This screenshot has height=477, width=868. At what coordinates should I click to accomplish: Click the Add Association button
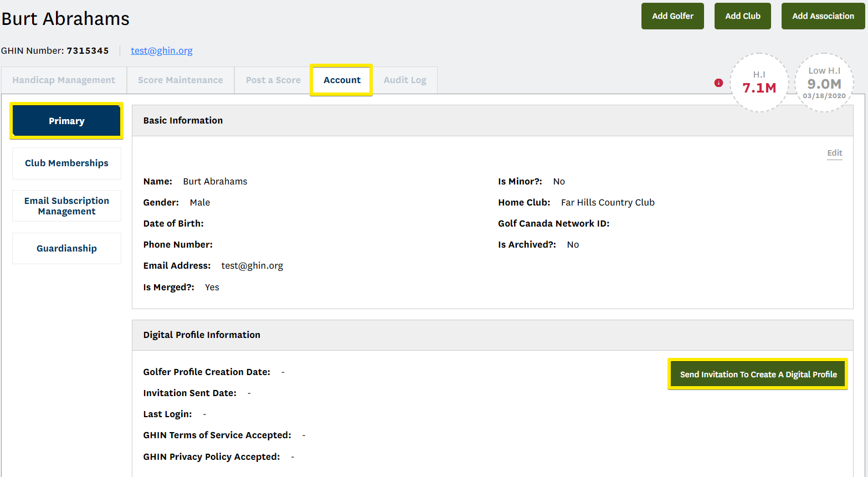[823, 16]
